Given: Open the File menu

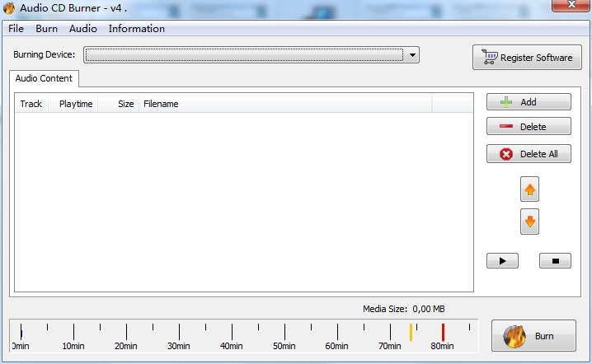Looking at the screenshot, I should coord(16,29).
